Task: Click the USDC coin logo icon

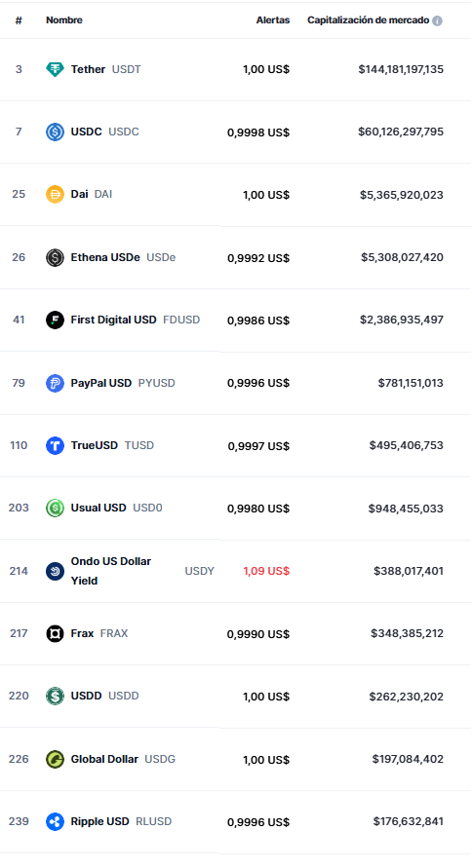Action: tap(55, 132)
